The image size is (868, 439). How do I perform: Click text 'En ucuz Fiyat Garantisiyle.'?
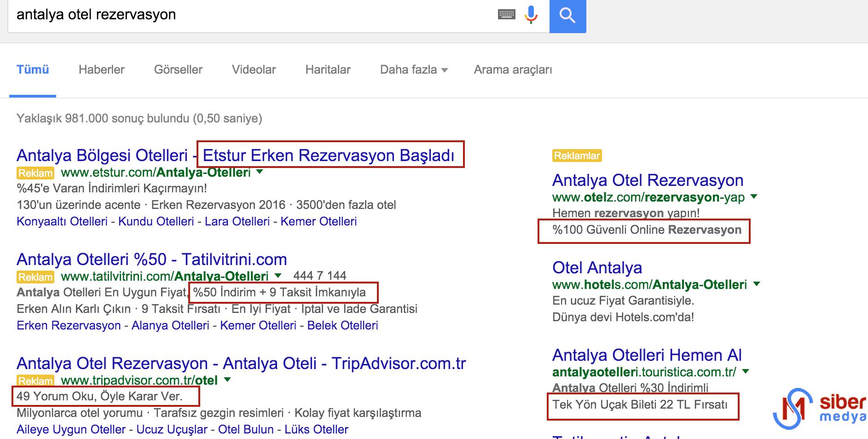click(623, 301)
